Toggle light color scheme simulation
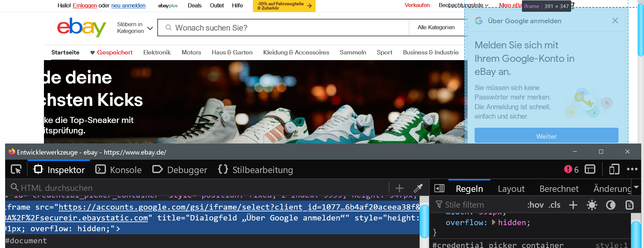This screenshot has height=248, width=644. (x=592, y=205)
